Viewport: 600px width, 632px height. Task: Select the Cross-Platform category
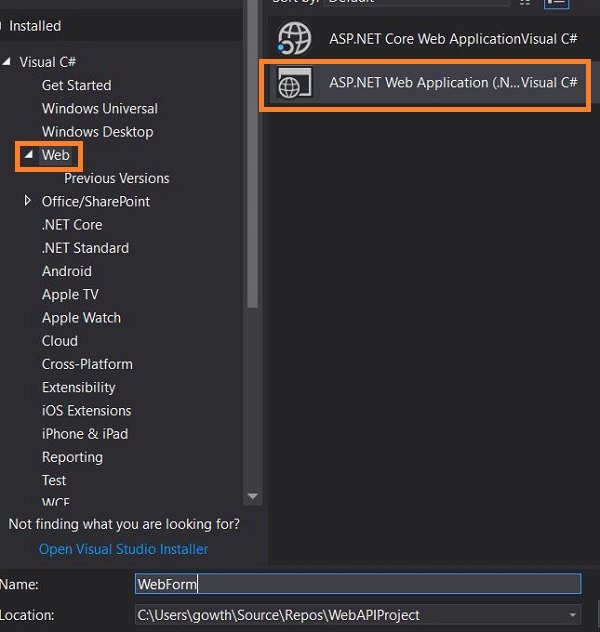pyautogui.click(x=87, y=364)
